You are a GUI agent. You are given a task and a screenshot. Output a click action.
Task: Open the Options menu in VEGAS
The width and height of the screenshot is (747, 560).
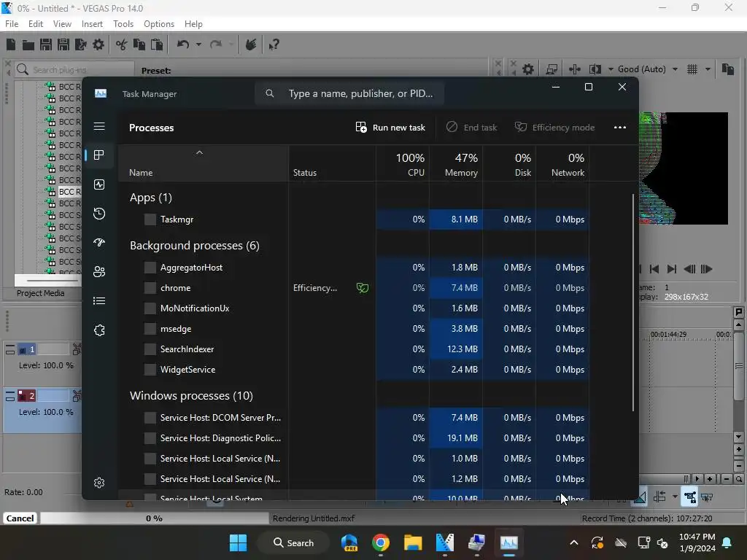pos(159,24)
